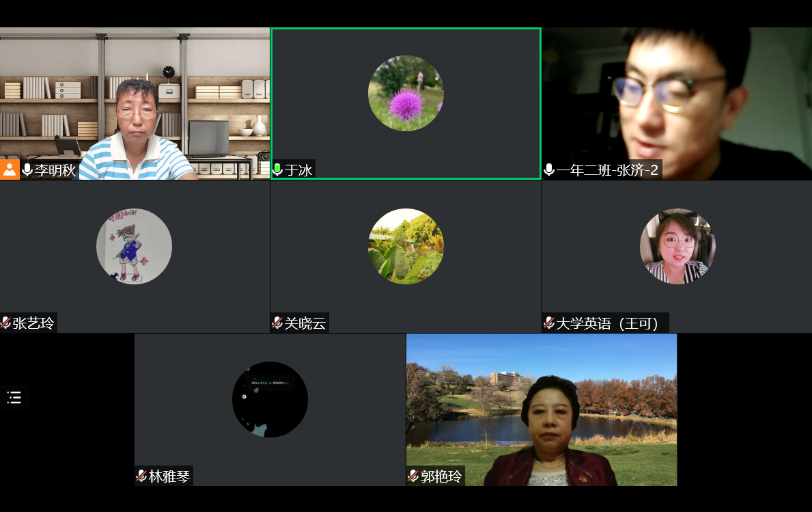812x512 pixels.
Task: Select 关晓云's green plant avatar
Action: coord(406,246)
